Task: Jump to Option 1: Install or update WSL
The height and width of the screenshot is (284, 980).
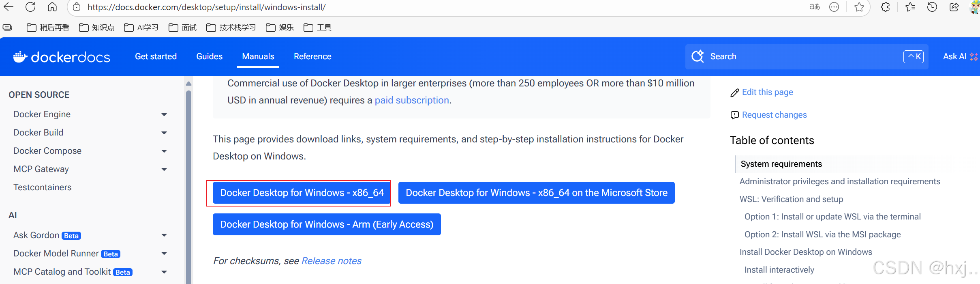Action: pos(832,217)
